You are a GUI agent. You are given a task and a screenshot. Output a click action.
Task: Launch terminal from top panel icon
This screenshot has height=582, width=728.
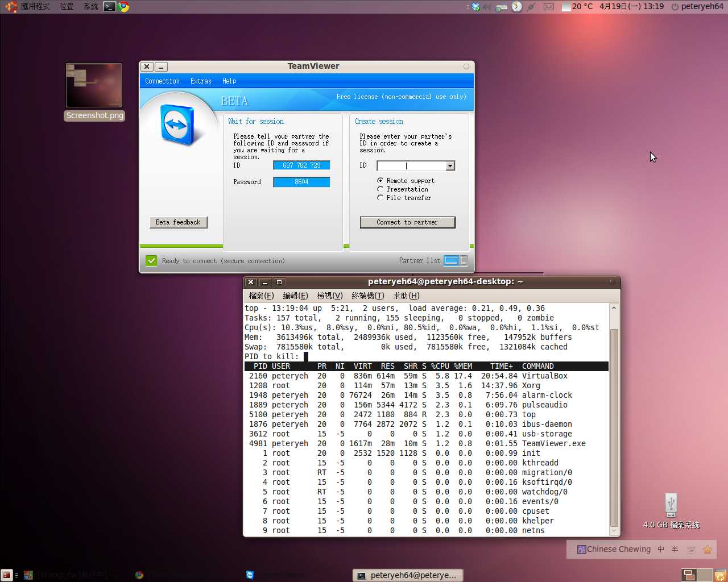(x=109, y=7)
